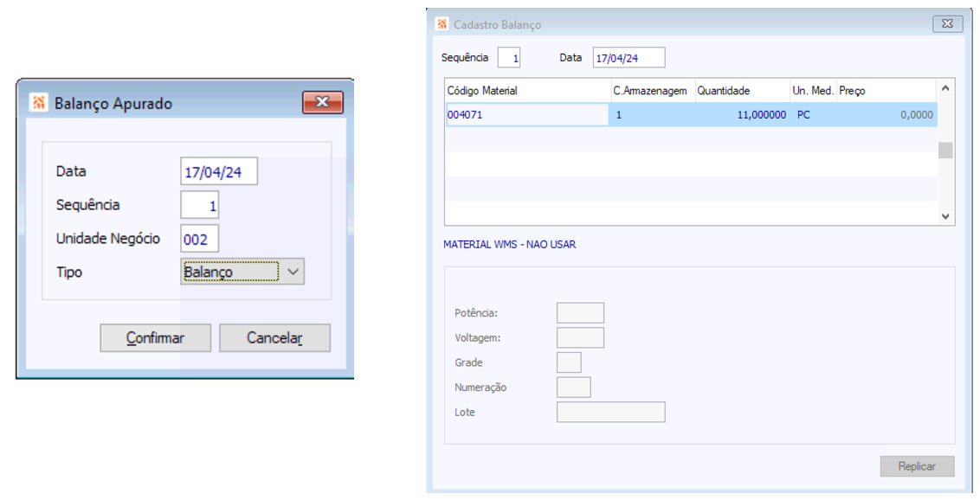Close the Balanço Apurado dialog
This screenshot has width=980, height=500.
click(323, 102)
